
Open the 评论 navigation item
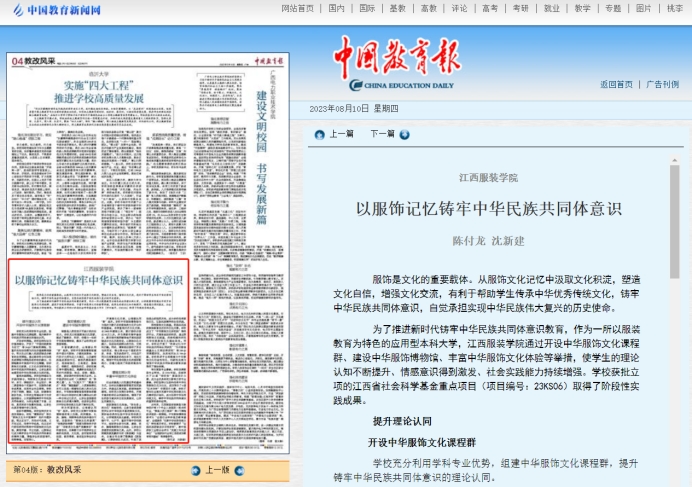click(x=459, y=8)
